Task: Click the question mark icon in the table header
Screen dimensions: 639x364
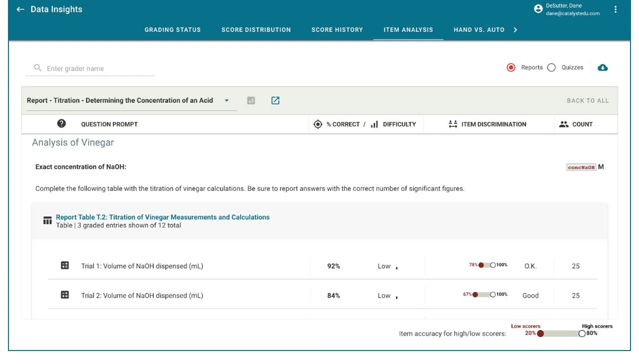Action: 61,123
